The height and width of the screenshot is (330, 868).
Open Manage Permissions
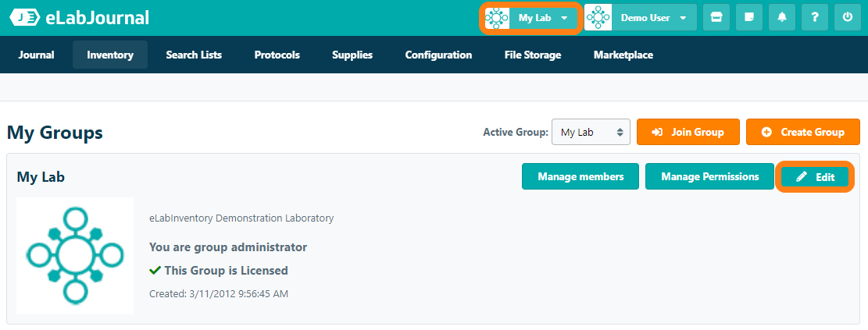click(709, 176)
